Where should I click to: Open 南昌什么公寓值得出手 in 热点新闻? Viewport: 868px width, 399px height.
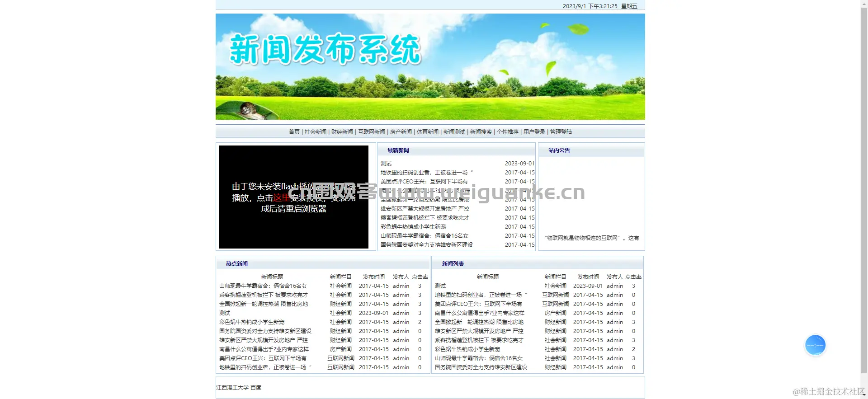coord(264,349)
